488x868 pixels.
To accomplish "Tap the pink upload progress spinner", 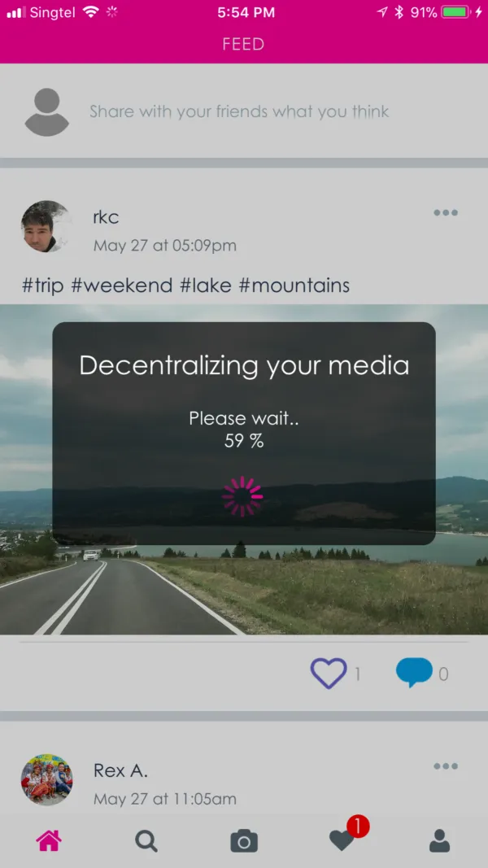I will (242, 496).
